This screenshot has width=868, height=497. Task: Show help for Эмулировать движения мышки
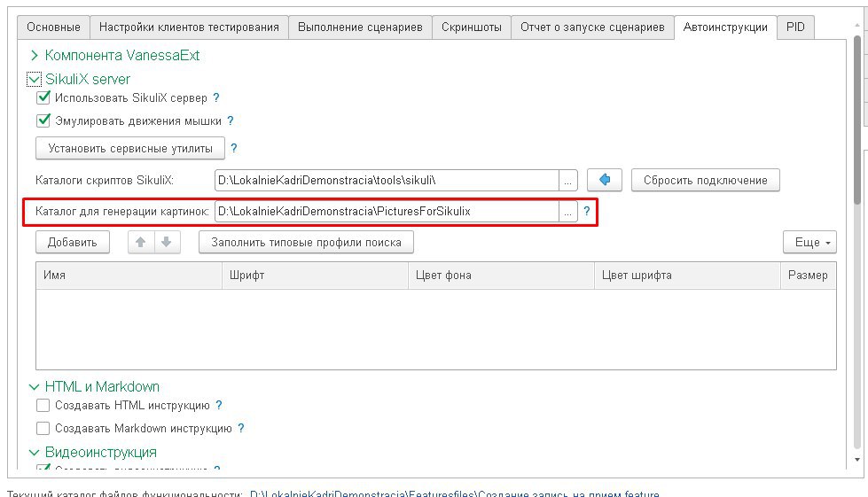coord(231,120)
